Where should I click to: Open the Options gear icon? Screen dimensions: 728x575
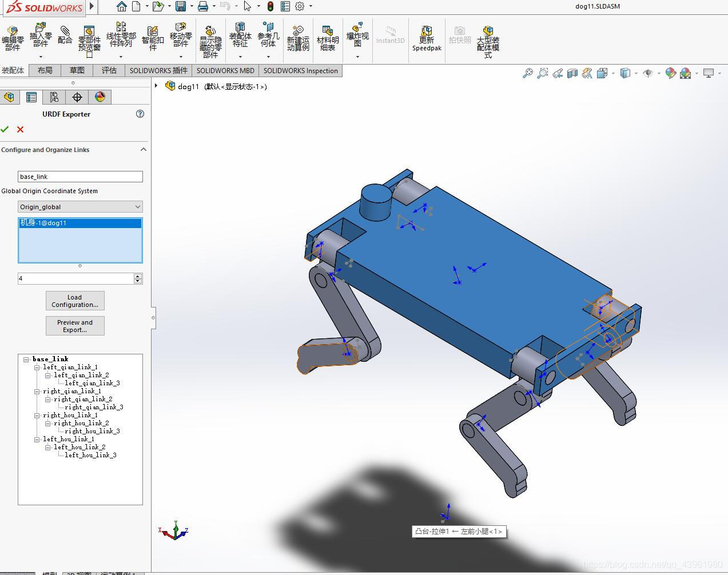point(300,6)
